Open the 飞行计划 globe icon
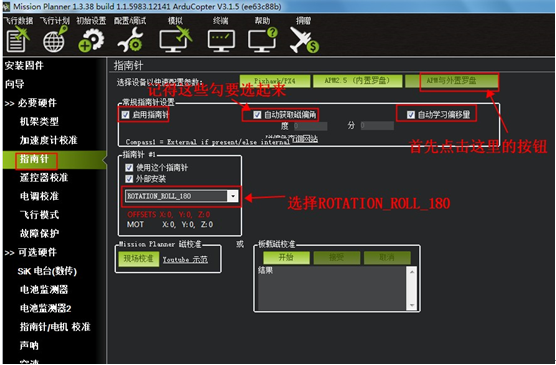Image resolution: width=556 pixels, height=365 pixels. 55,40
